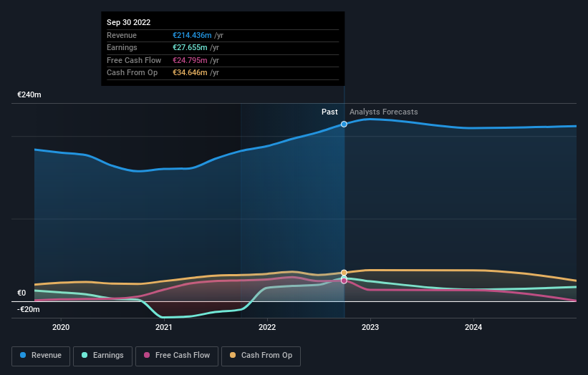This screenshot has height=375, width=588.
Task: Click the 2022 x-axis label
Action: pos(267,328)
